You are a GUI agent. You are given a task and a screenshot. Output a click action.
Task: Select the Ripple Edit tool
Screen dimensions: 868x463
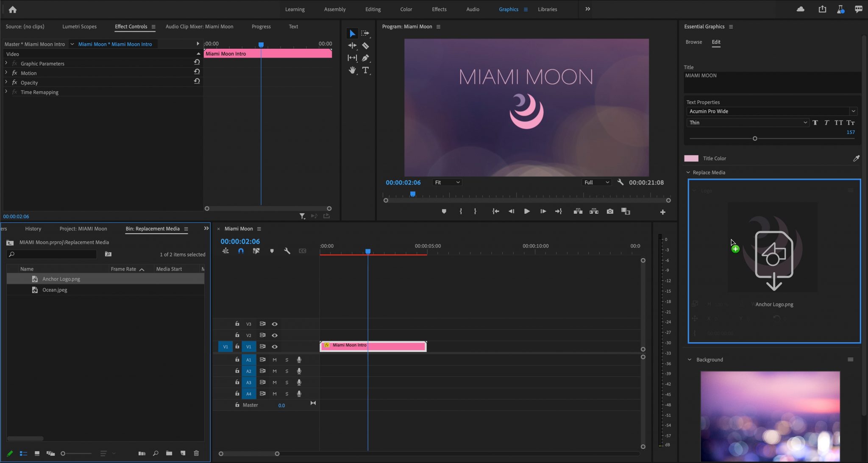click(x=352, y=45)
